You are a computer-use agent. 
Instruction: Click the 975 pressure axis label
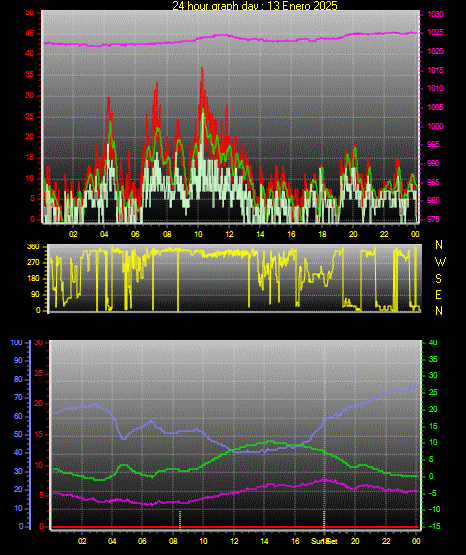pyautogui.click(x=433, y=219)
